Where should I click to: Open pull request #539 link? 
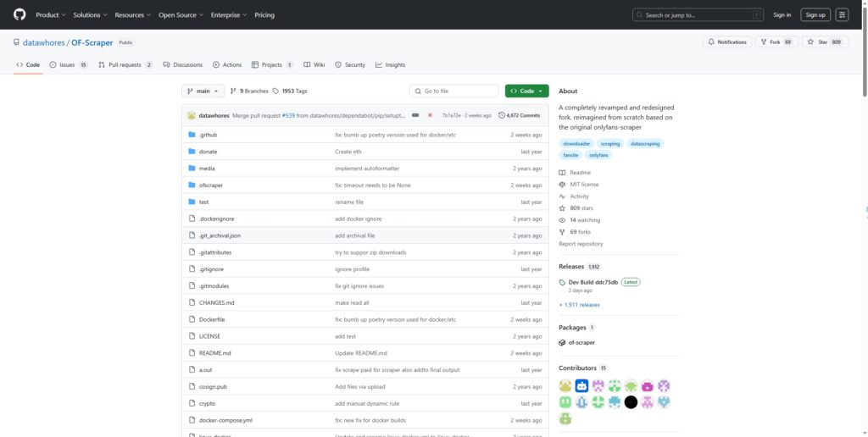288,116
